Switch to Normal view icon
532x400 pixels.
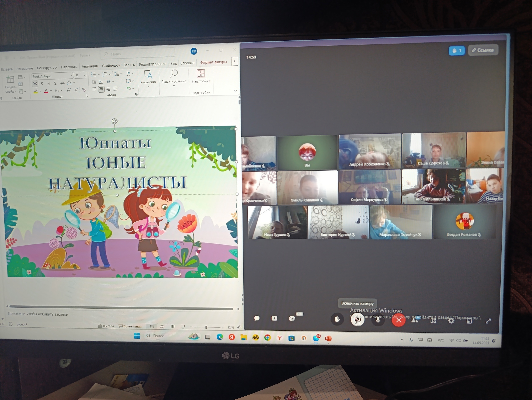(x=151, y=326)
